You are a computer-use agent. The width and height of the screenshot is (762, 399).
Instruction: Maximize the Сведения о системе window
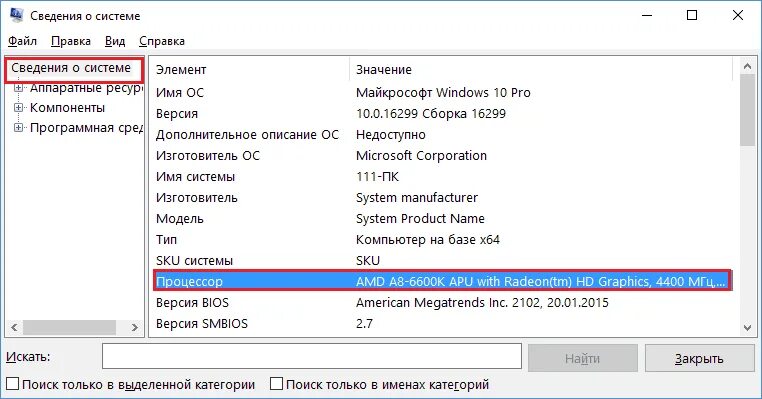692,16
